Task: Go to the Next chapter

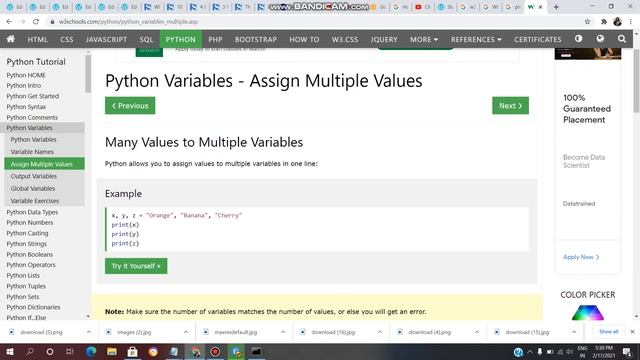Action: [510, 106]
